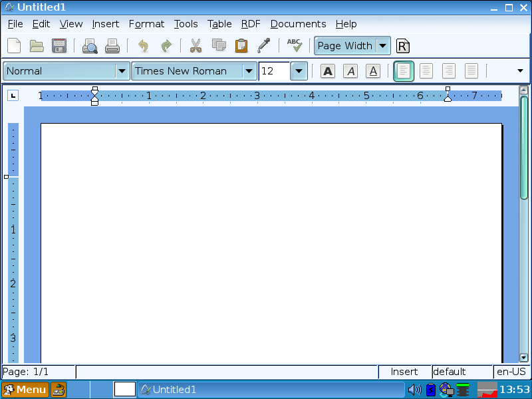The width and height of the screenshot is (532, 399).
Task: Click the Insert mode status bar field
Action: (x=404, y=372)
